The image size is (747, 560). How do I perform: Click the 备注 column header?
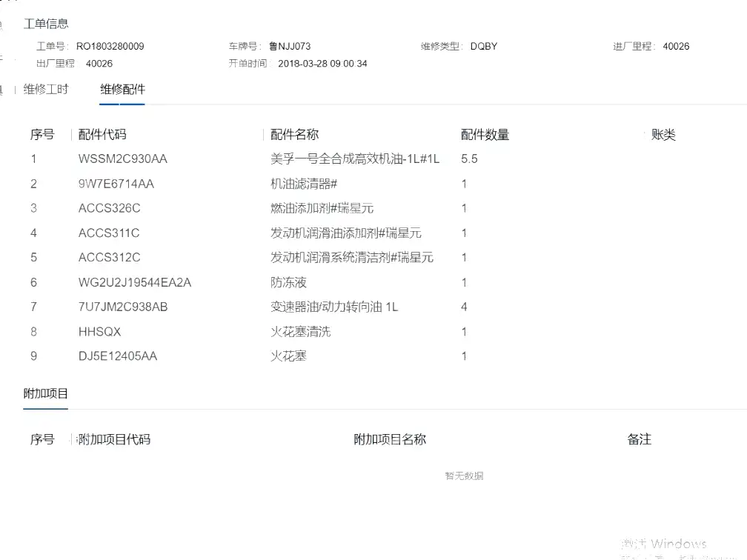coord(640,439)
